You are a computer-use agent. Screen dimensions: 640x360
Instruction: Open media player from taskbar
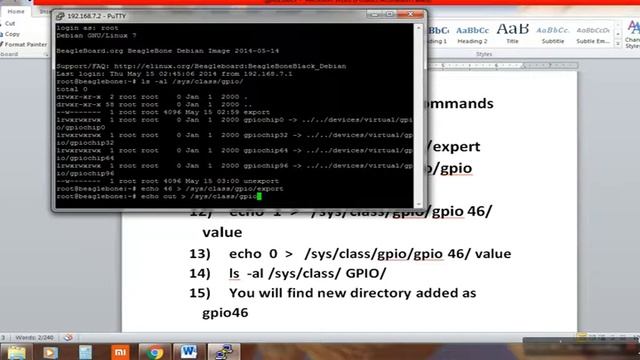tap(51, 352)
